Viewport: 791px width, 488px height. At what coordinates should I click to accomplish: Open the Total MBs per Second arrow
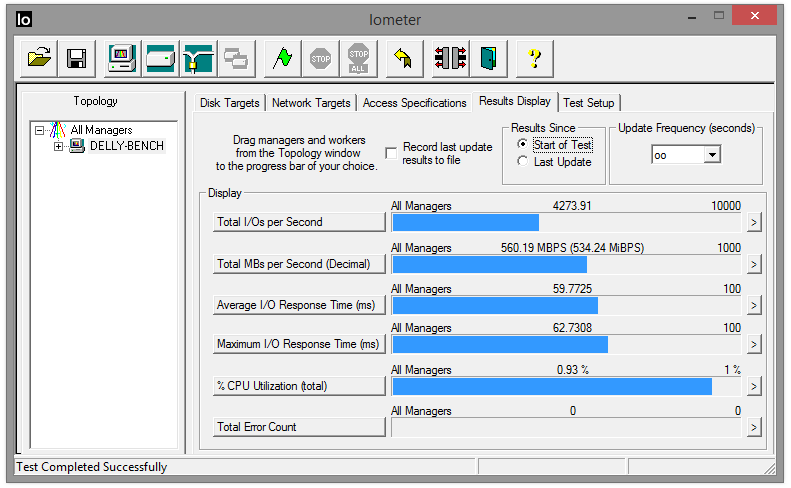tap(754, 264)
